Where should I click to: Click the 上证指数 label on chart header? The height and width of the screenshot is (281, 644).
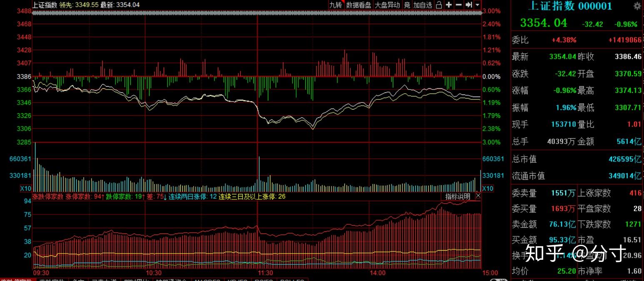(x=45, y=5)
